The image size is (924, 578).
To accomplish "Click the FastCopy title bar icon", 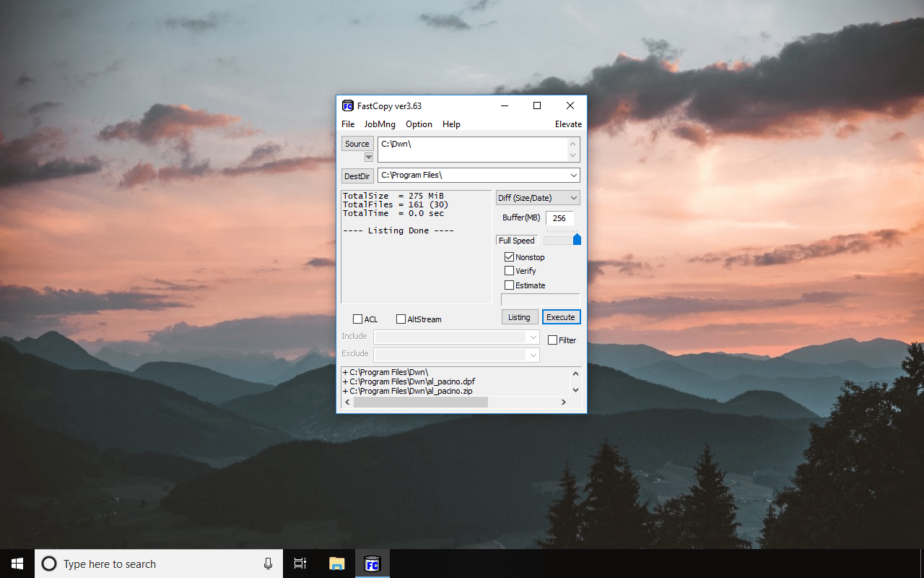I will [348, 106].
